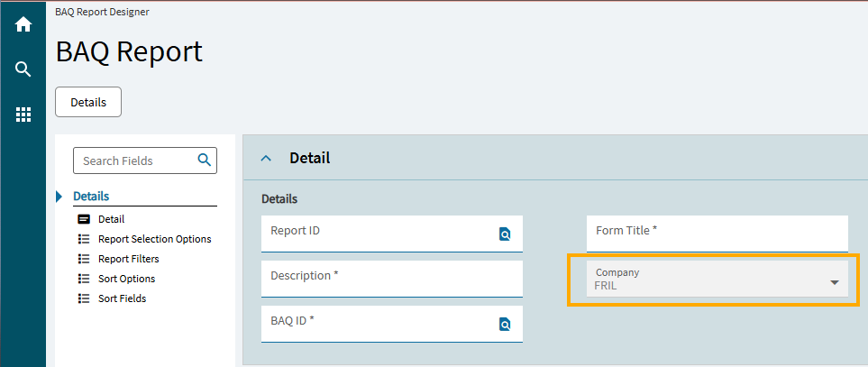The image size is (868, 367).
Task: Select Sort Fields in navigation tree
Action: pos(122,298)
